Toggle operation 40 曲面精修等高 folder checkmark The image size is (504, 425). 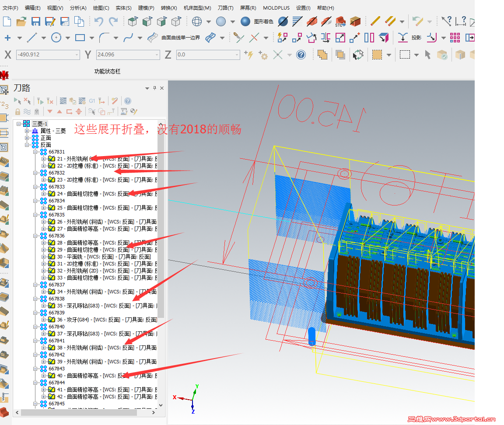coord(52,376)
